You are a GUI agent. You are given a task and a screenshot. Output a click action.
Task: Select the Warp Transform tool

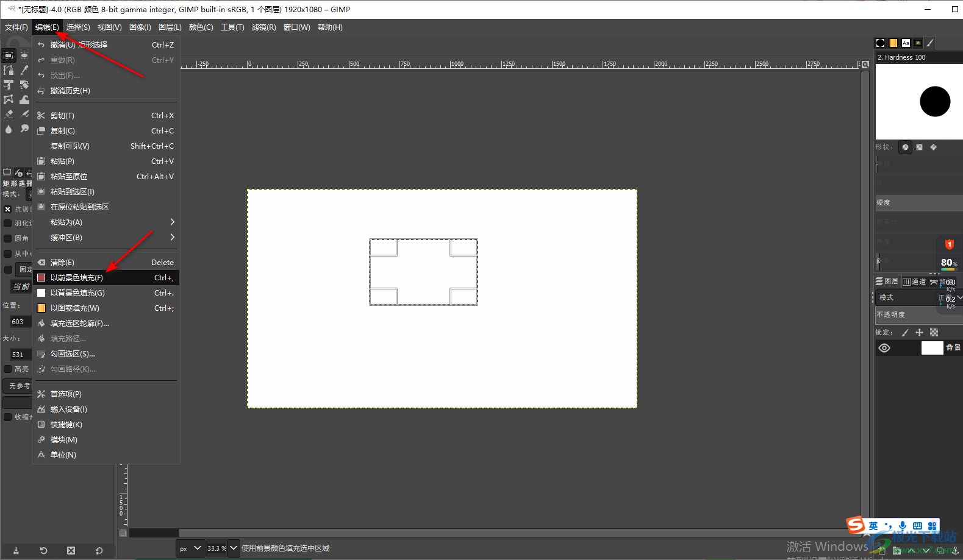pyautogui.click(x=24, y=99)
